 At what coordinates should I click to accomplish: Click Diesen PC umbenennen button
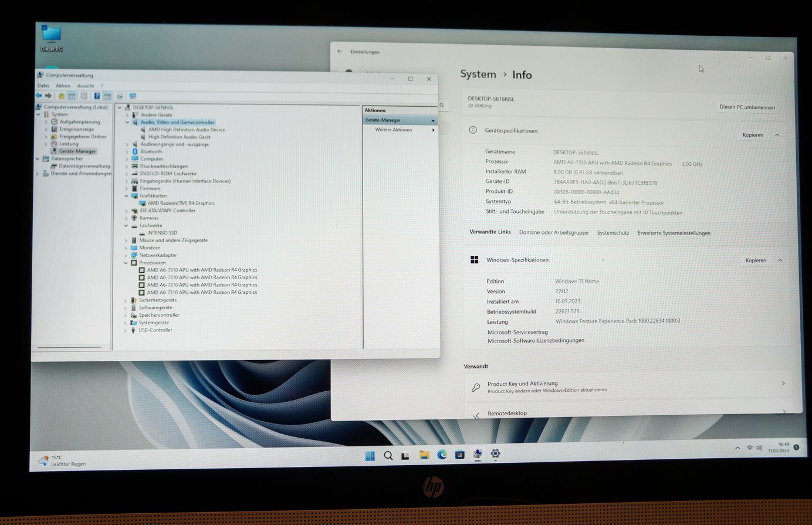(x=747, y=107)
